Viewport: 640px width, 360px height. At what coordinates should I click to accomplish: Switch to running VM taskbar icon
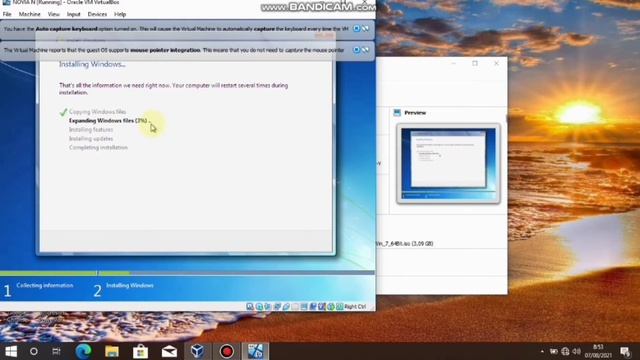[x=256, y=351]
